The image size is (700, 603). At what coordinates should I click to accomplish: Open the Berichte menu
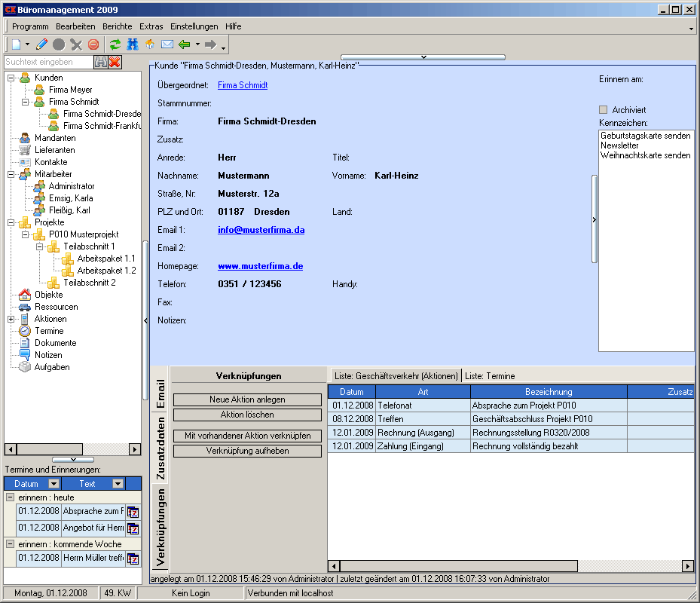click(118, 26)
